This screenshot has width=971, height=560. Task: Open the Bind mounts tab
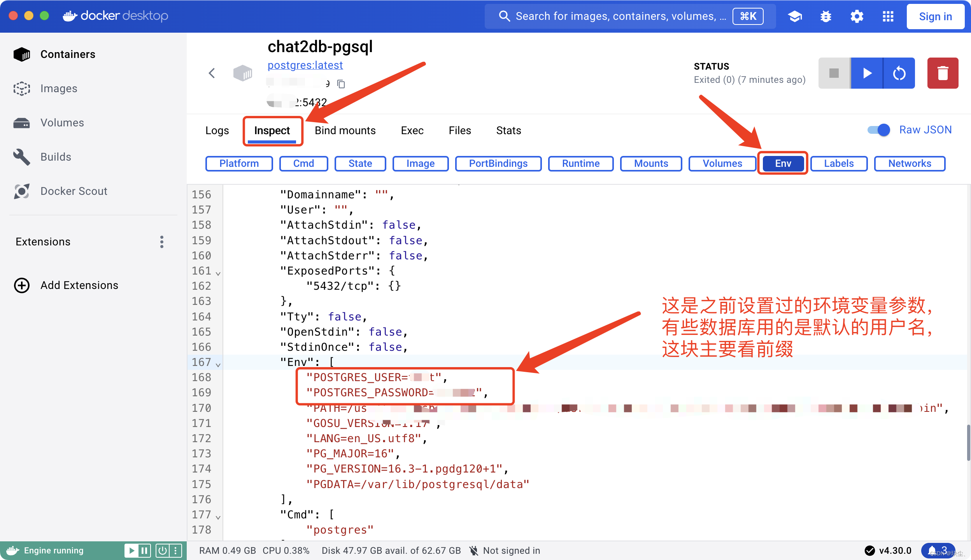tap(345, 131)
